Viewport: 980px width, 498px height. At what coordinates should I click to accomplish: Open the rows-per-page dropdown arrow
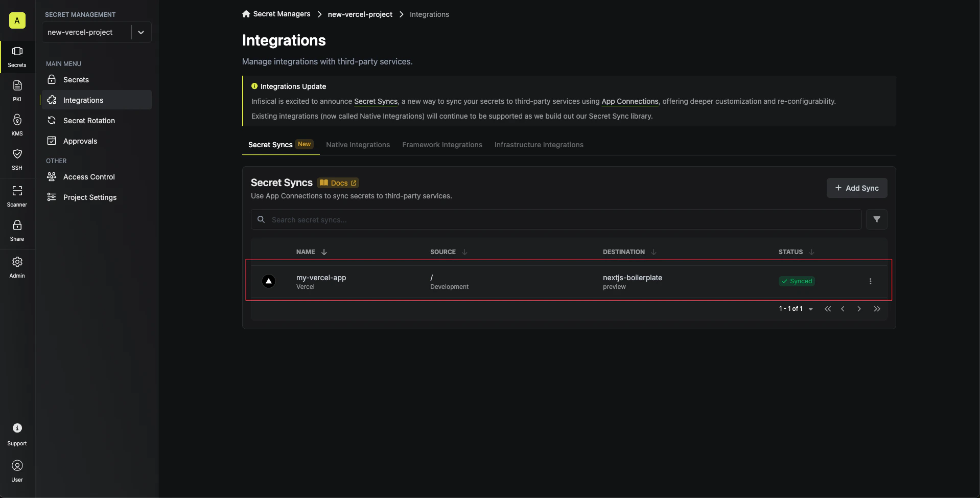coord(811,309)
